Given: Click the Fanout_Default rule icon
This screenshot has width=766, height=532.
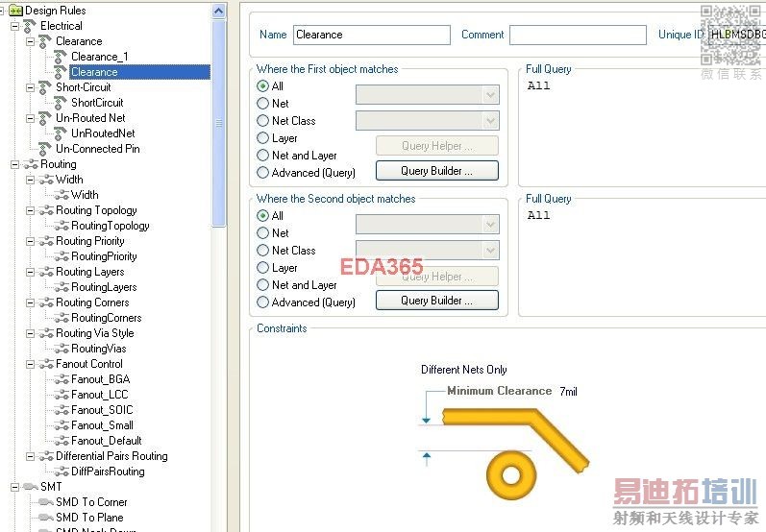Looking at the screenshot, I should [62, 441].
